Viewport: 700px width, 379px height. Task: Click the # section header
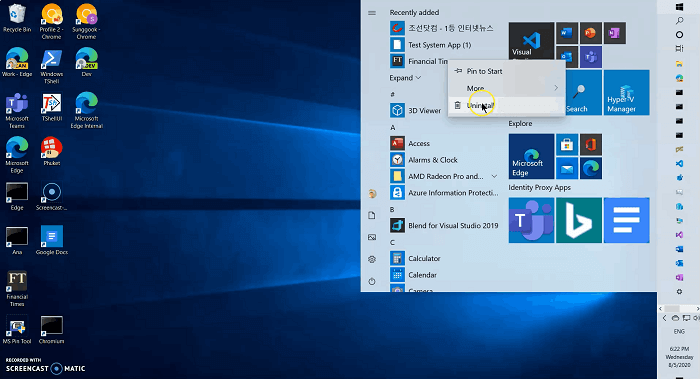pyautogui.click(x=392, y=95)
